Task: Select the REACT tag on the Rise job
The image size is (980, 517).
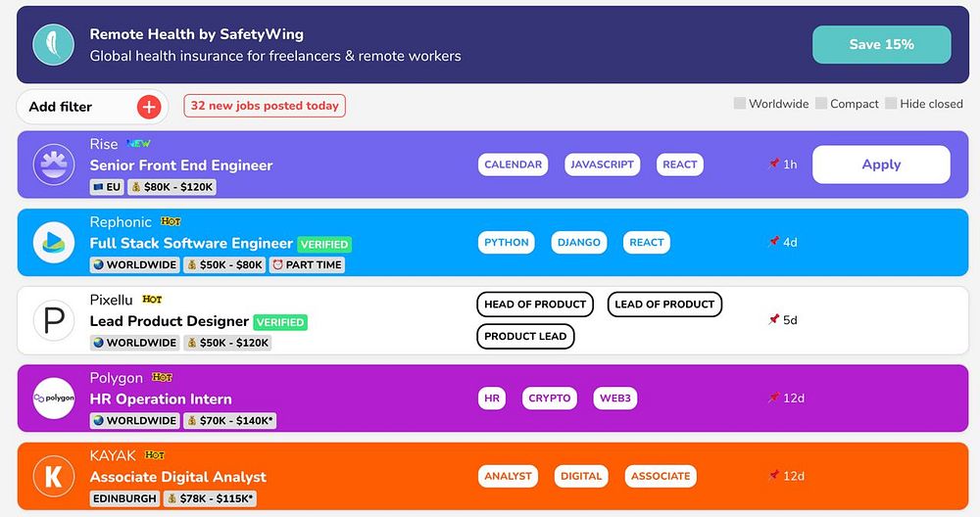Action: (679, 164)
